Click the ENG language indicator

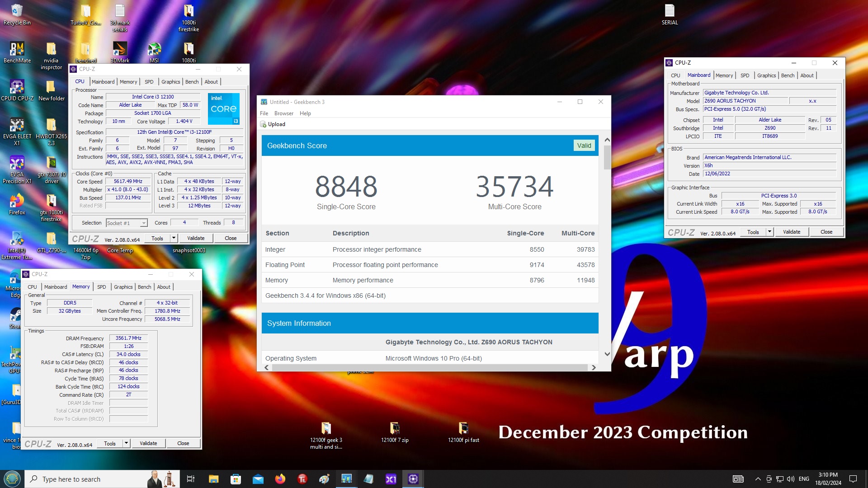[x=804, y=479]
